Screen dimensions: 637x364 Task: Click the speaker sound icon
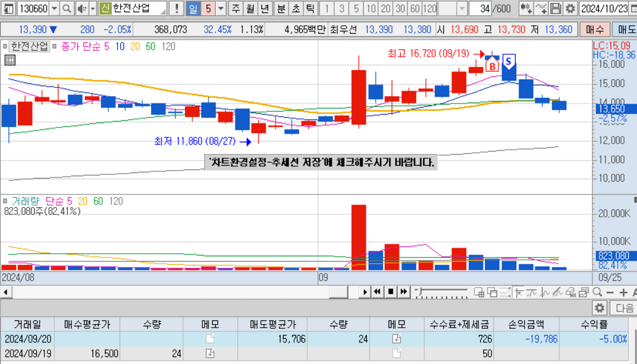point(81,9)
